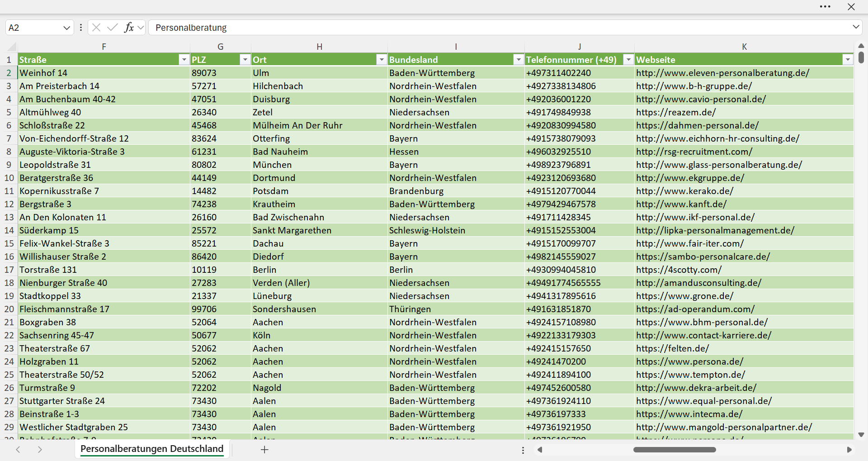Select row 10 header
Image resolution: width=868 pixels, height=461 pixels.
click(9, 178)
